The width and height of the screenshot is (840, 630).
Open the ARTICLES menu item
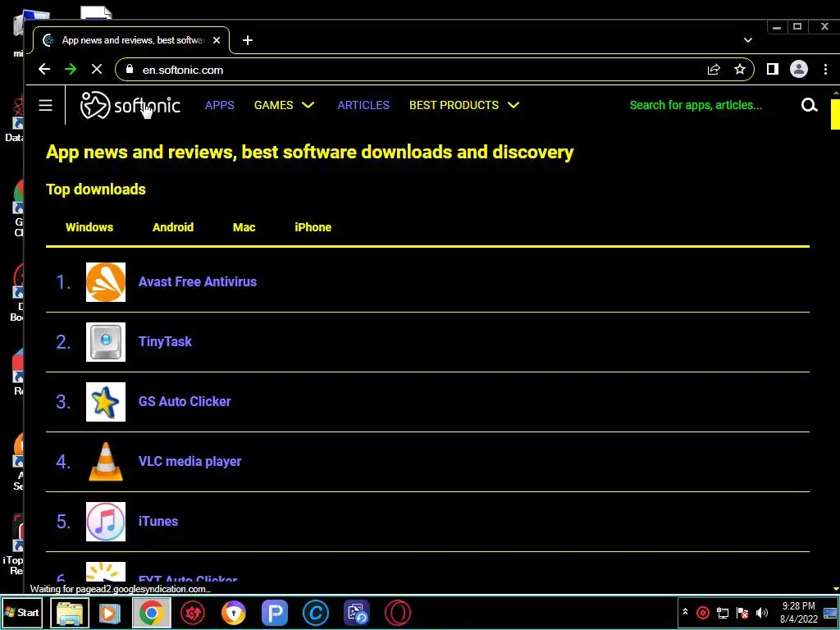(363, 105)
